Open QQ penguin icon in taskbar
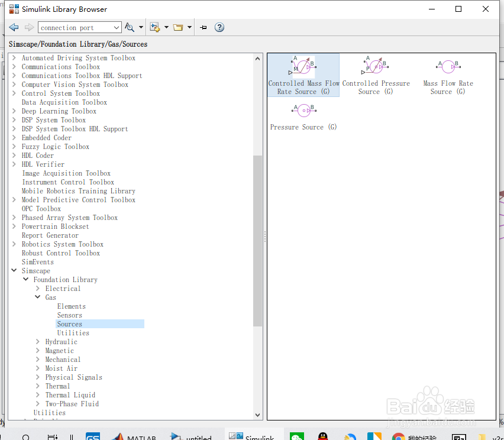 coord(323,436)
